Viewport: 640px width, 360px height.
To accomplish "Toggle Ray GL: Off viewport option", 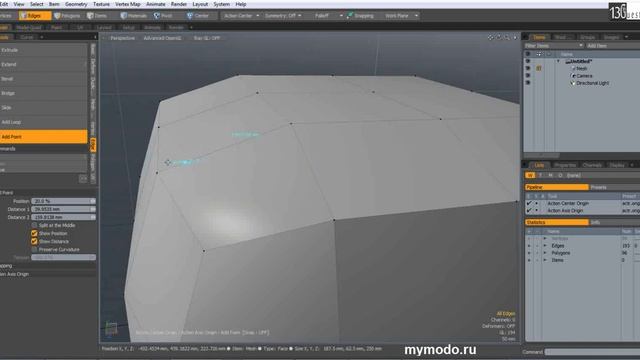I will coord(207,38).
